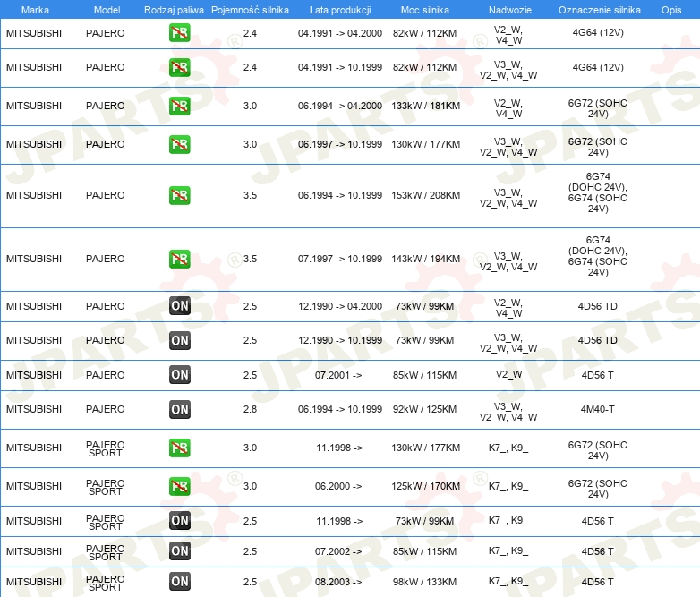Click PAJERO SPORT model in the 08.2003 row
This screenshot has width=700, height=597.
pyautogui.click(x=106, y=584)
